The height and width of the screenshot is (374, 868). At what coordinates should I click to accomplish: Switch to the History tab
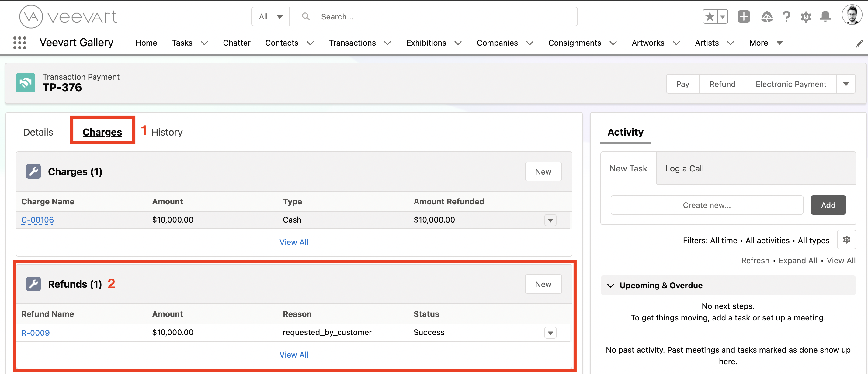pos(167,132)
